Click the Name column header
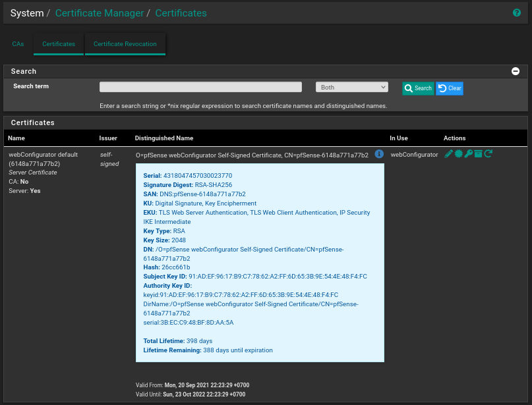The height and width of the screenshot is (405, 532). (x=16, y=138)
